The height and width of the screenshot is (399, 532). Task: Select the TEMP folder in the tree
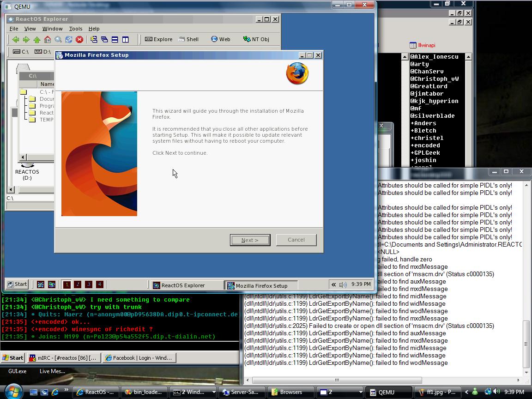[x=46, y=120]
